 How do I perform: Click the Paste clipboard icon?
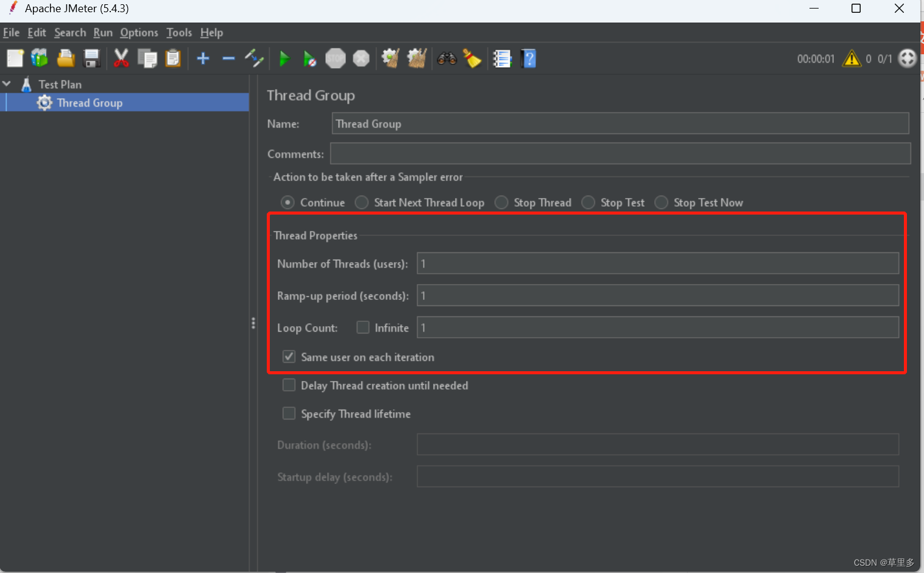173,59
